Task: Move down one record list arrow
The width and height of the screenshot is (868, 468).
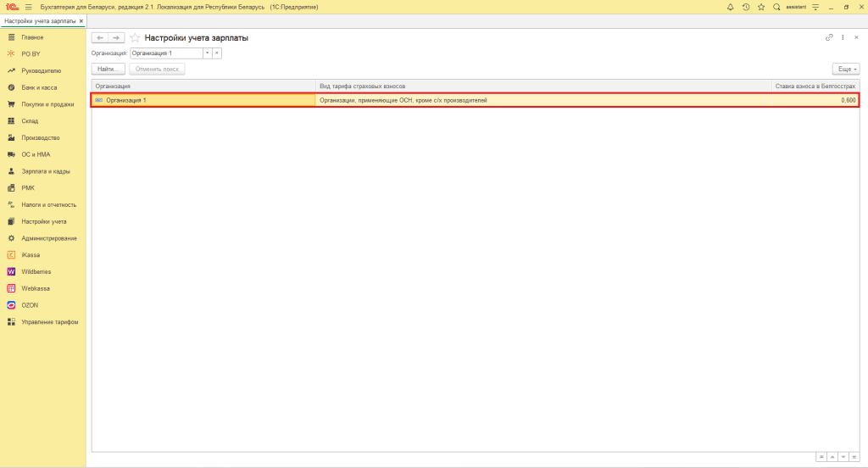Action: [843, 457]
